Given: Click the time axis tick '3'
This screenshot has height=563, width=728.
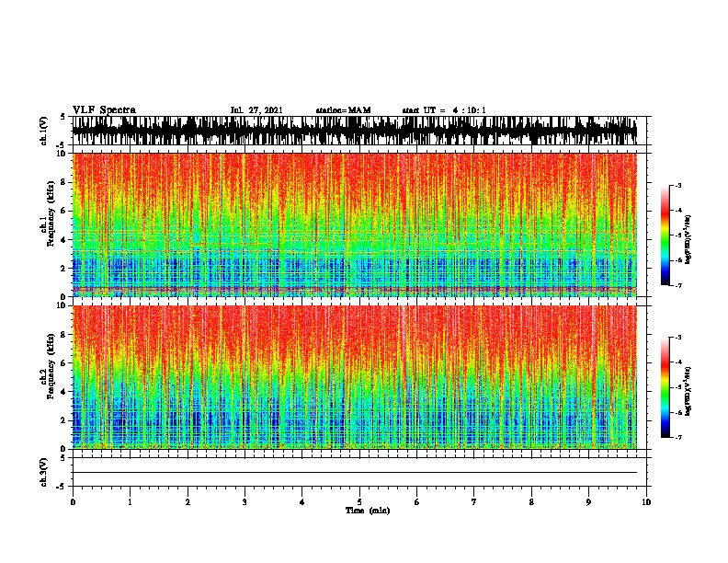Looking at the screenshot, I should [245, 502].
